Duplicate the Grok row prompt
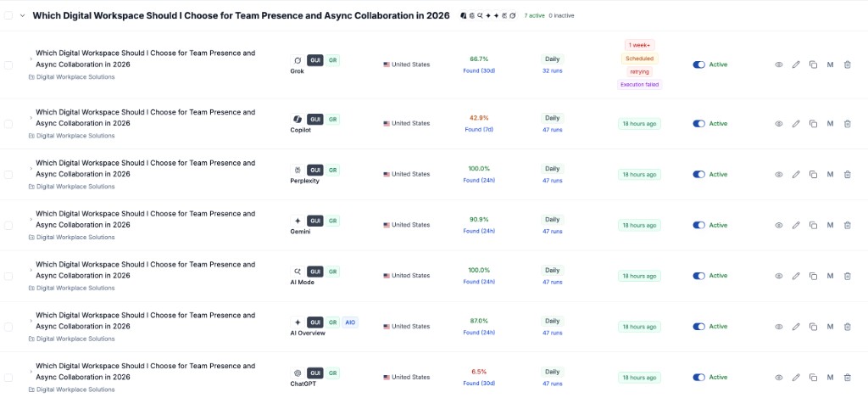 [813, 64]
